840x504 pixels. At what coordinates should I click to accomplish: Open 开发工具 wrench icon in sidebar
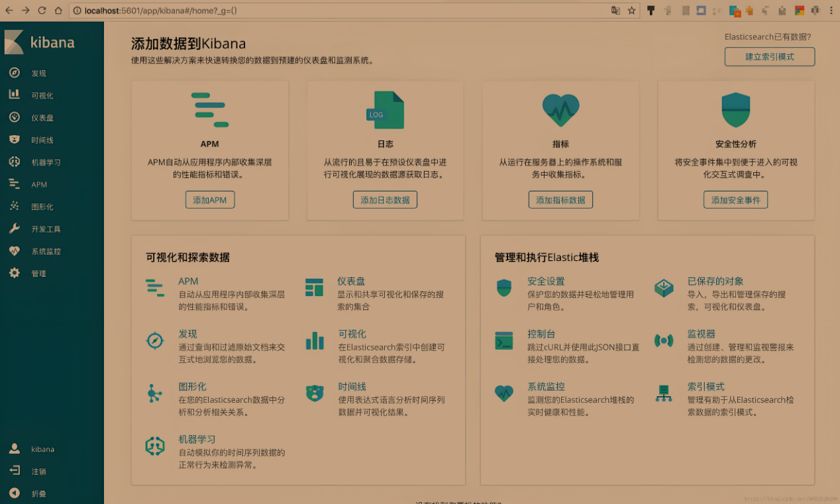pos(14,228)
